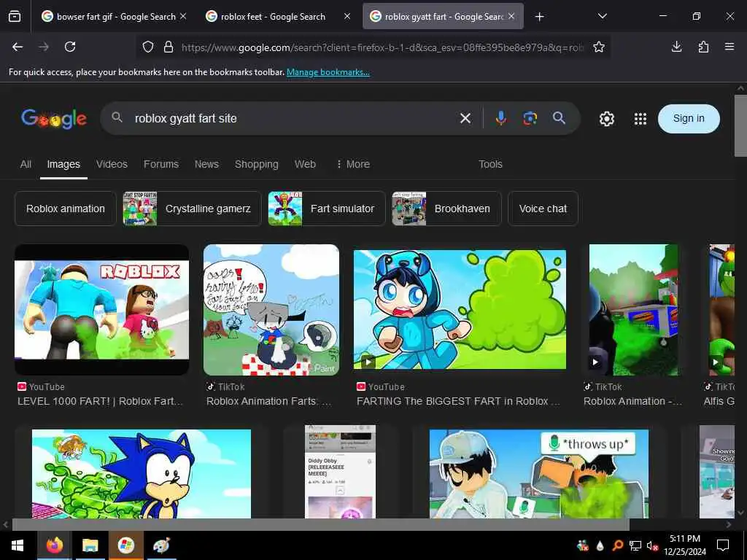Image resolution: width=747 pixels, height=560 pixels.
Task: Open the muted volume tray icon
Action: [652, 545]
